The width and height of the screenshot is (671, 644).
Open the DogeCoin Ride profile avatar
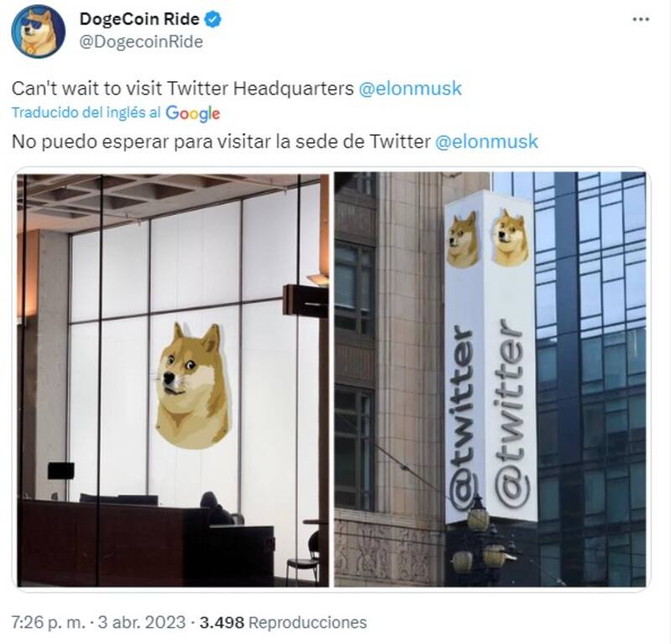click(x=39, y=31)
